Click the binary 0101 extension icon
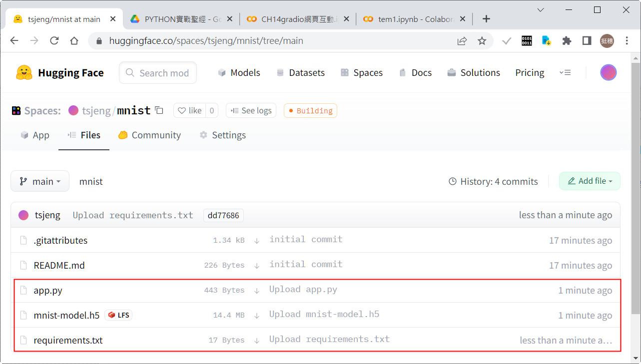 [x=527, y=41]
